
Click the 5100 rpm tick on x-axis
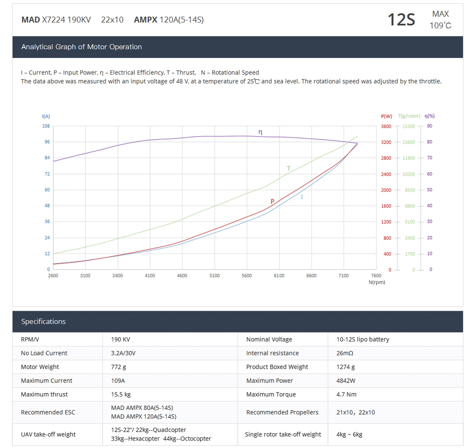[215, 276]
